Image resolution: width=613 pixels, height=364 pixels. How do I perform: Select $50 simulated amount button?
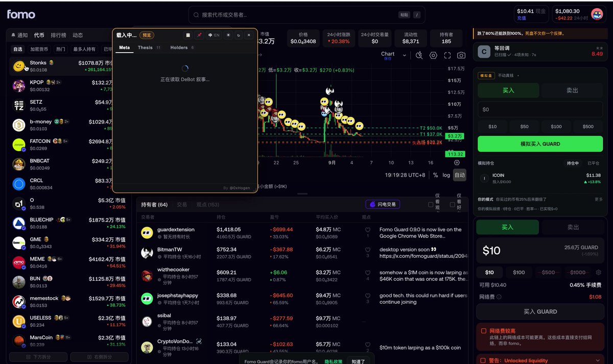tap(524, 127)
